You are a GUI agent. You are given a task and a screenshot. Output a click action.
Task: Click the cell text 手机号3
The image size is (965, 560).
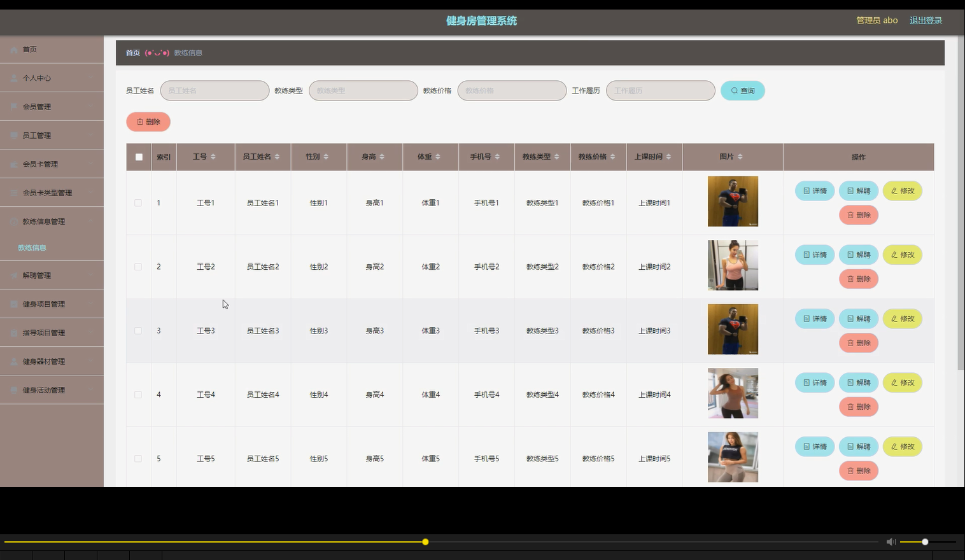pos(486,331)
